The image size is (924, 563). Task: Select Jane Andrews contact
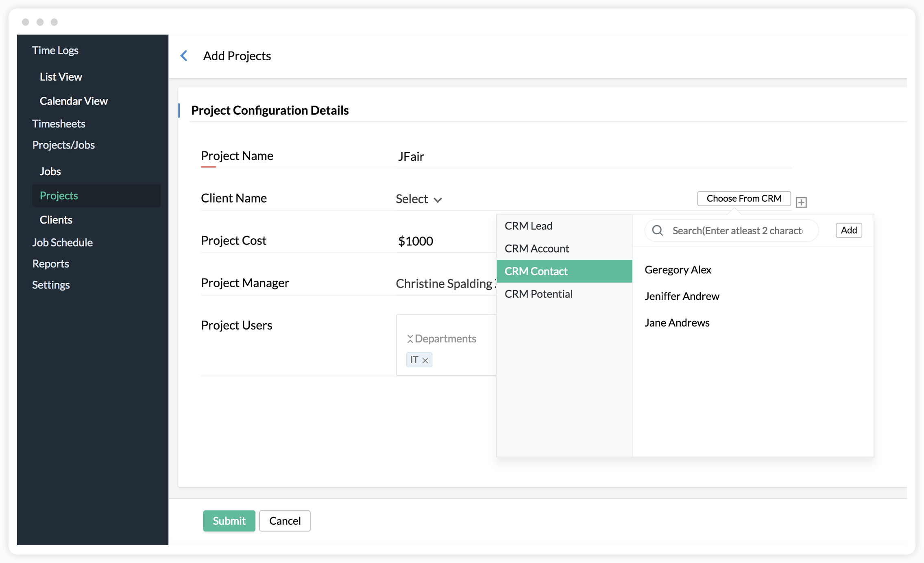pyautogui.click(x=677, y=323)
